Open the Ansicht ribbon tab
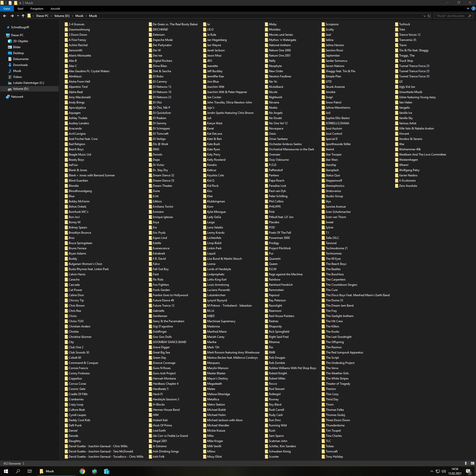Image resolution: width=476 pixels, height=476 pixels. pyautogui.click(x=55, y=9)
